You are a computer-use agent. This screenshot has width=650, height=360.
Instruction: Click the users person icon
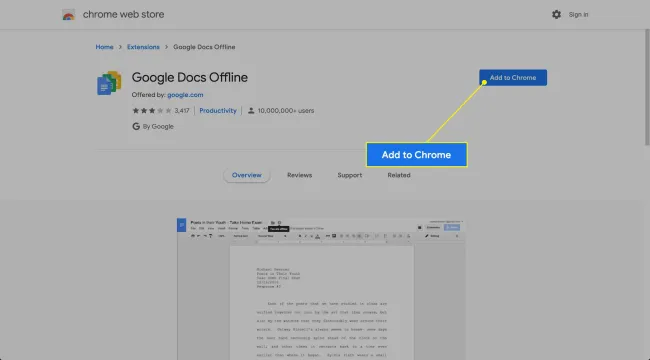click(251, 111)
